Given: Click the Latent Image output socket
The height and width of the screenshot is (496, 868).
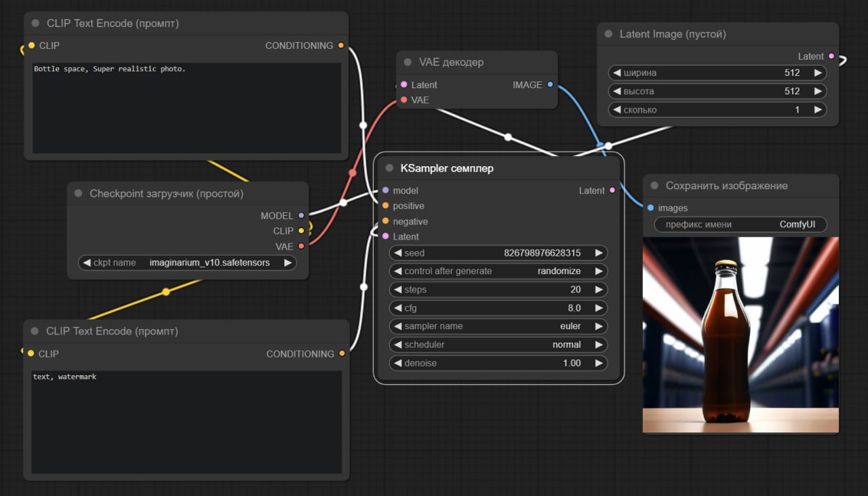Looking at the screenshot, I should (x=831, y=56).
